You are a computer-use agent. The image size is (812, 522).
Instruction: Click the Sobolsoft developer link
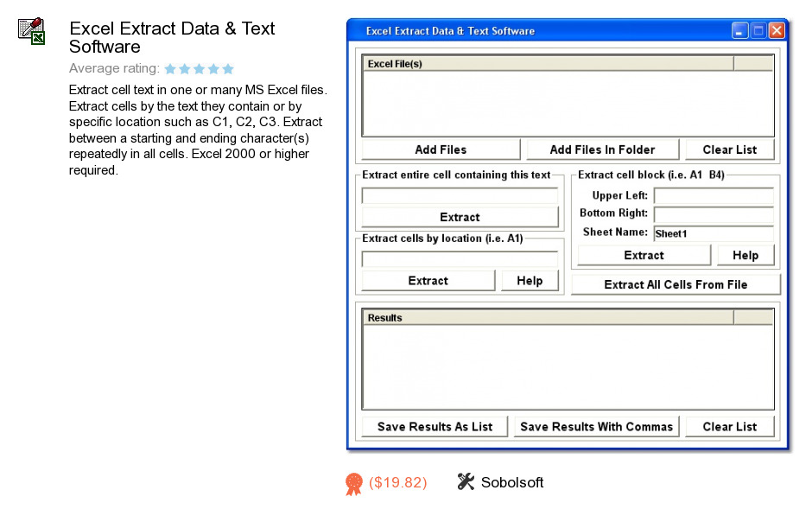point(511,482)
